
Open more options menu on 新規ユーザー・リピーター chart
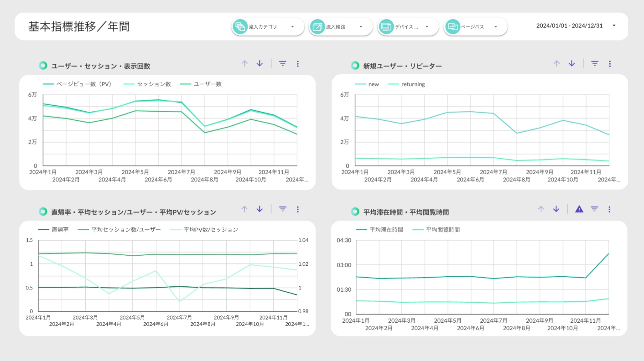[x=610, y=64]
